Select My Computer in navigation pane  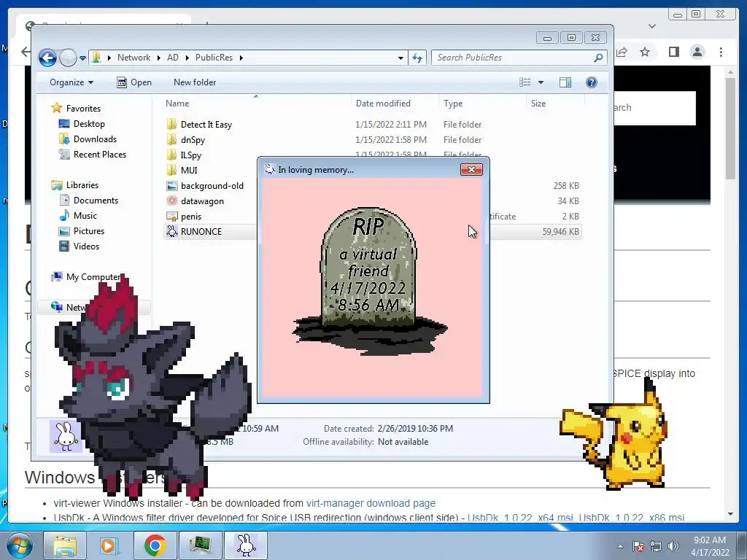click(x=93, y=276)
